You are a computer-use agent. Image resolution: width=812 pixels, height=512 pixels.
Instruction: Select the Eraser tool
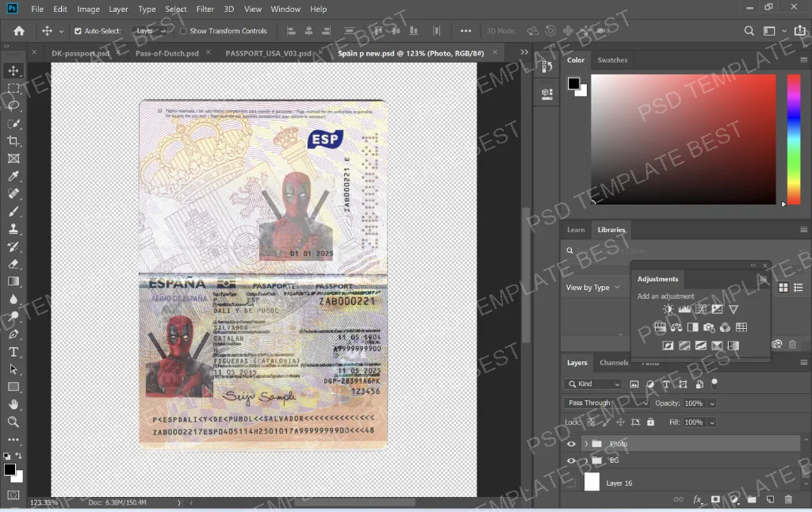point(13,264)
